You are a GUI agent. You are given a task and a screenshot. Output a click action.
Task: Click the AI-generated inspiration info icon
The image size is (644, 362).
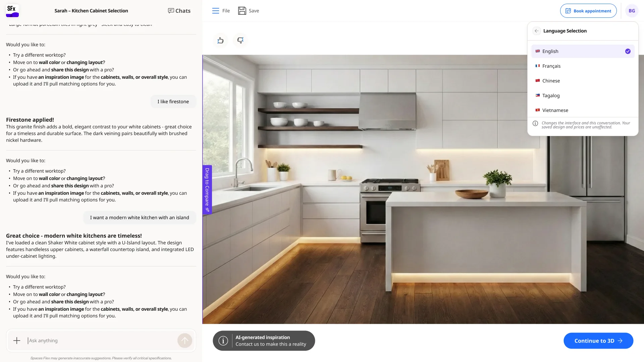(x=223, y=341)
